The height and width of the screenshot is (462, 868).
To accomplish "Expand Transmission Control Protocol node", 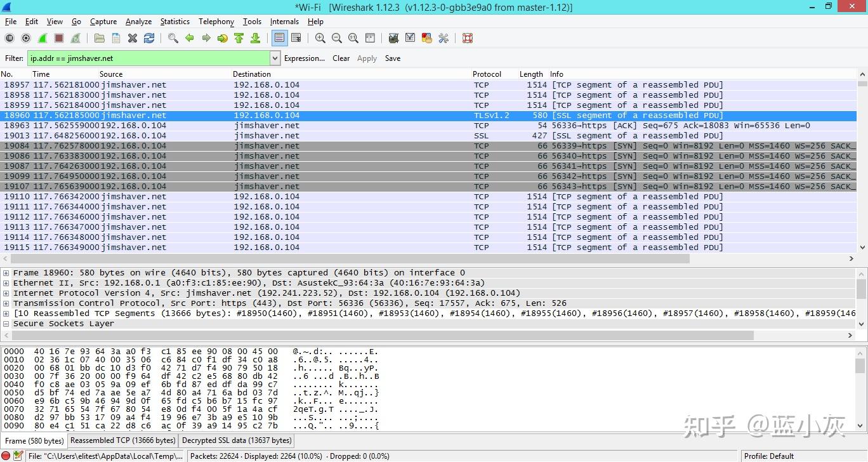I will pyautogui.click(x=6, y=303).
